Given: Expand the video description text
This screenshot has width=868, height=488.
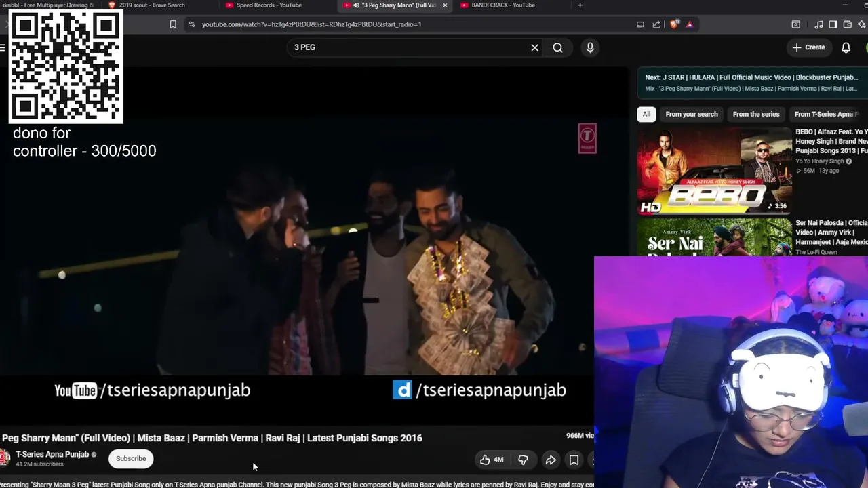Looking at the screenshot, I should (297, 484).
